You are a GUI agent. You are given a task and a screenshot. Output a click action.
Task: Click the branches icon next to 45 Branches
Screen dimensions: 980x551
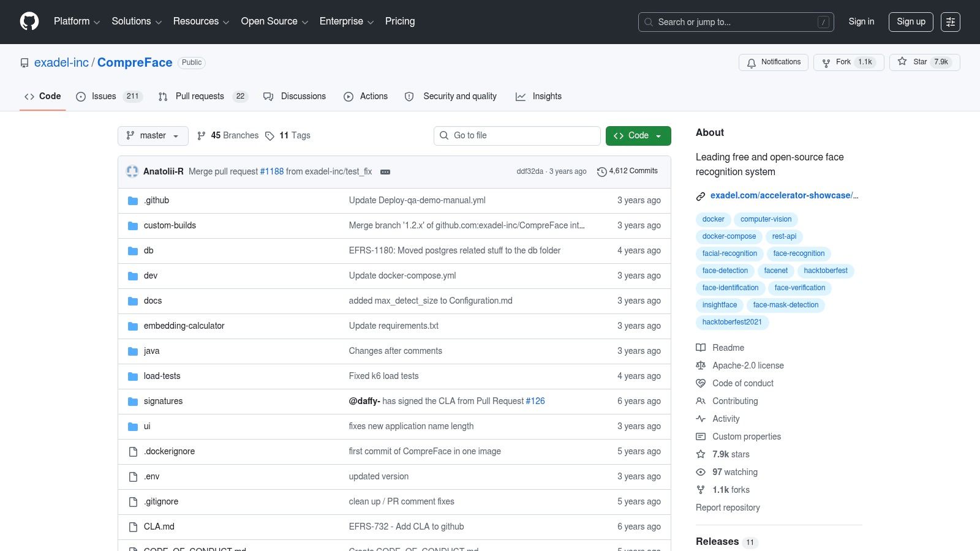[x=202, y=136]
